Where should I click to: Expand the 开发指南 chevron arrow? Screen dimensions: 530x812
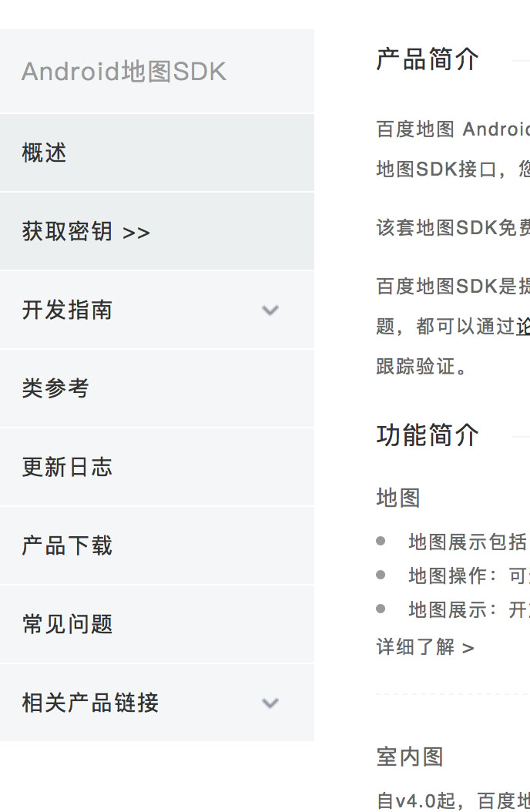coord(270,310)
